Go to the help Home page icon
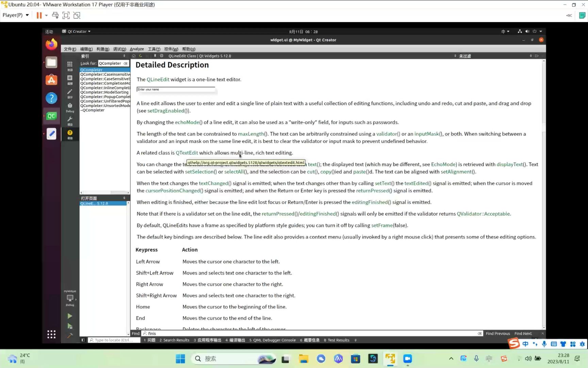Screen dimensions: 588x368 (134, 56)
